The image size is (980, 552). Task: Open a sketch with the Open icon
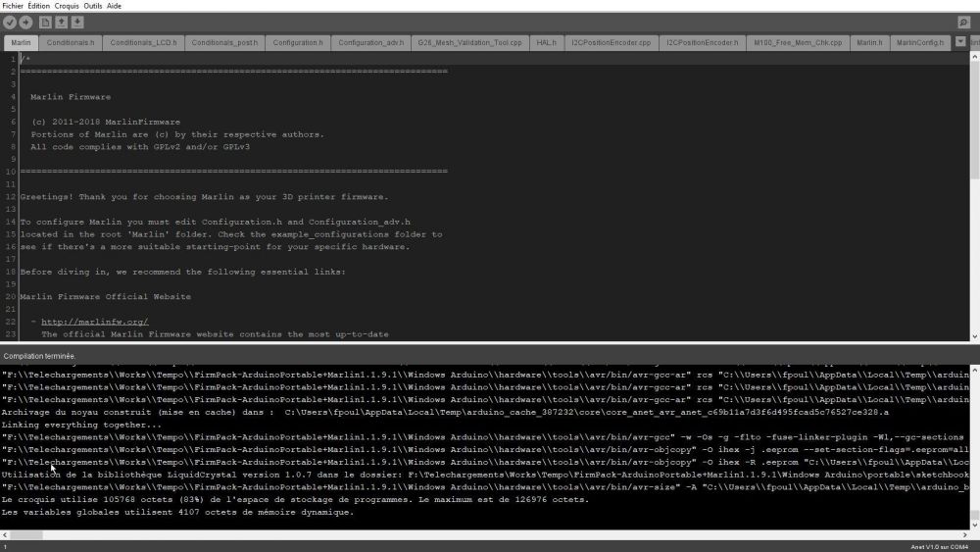61,23
